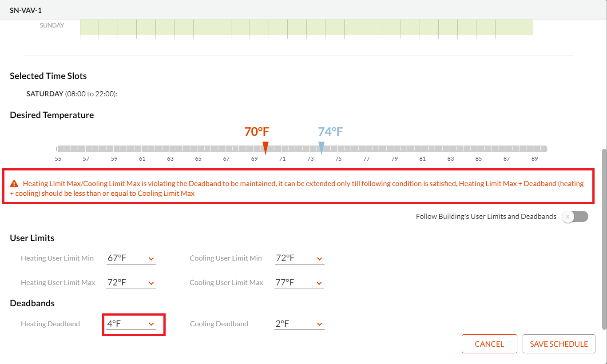607x364 pixels.
Task: Click the SUNDAY schedule row grid
Action: point(306,27)
